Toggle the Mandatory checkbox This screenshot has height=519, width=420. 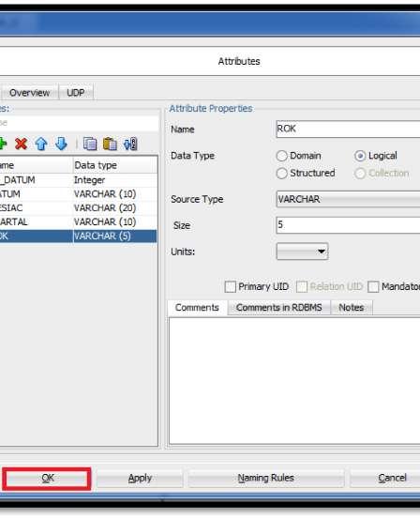[373, 286]
